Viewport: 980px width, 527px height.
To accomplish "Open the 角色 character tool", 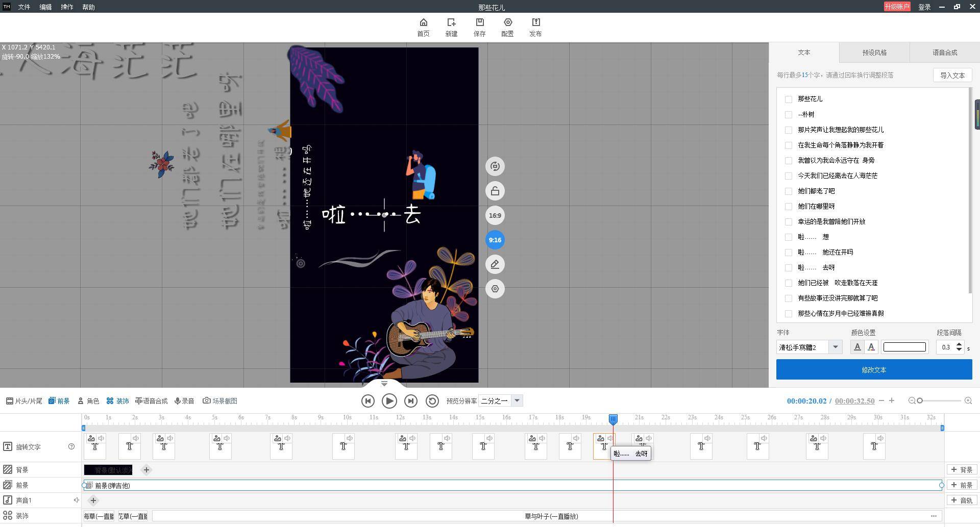I will (x=88, y=401).
